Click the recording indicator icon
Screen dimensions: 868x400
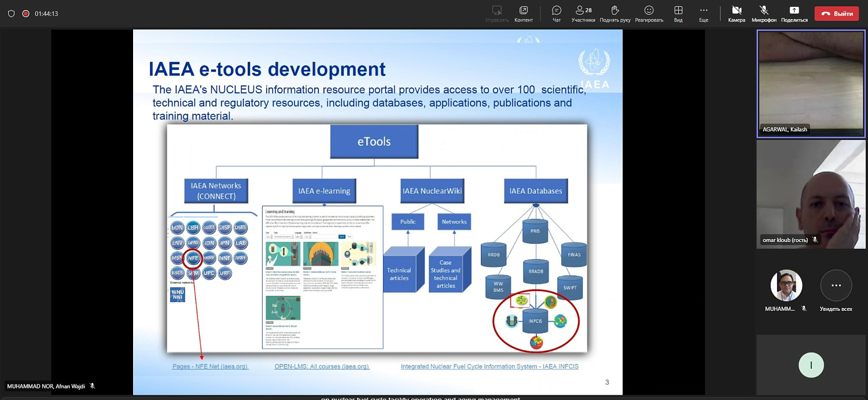point(25,13)
